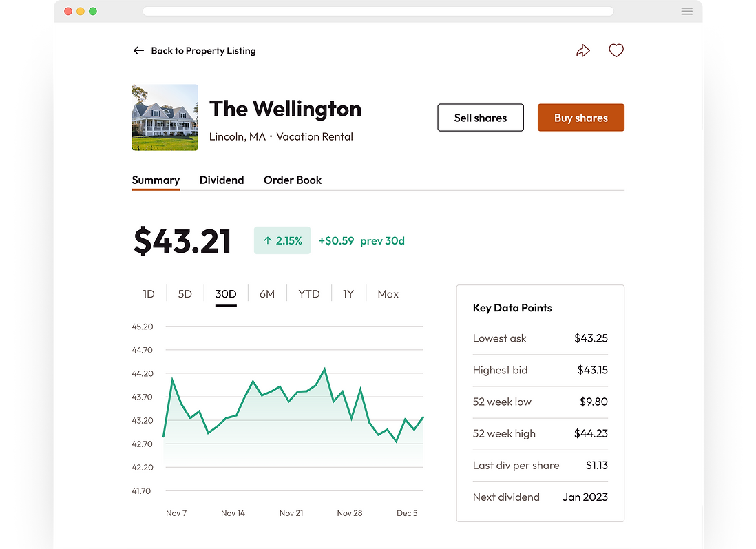Select the YTD time period
Image resolution: width=756 pixels, height=549 pixels.
[x=308, y=293]
